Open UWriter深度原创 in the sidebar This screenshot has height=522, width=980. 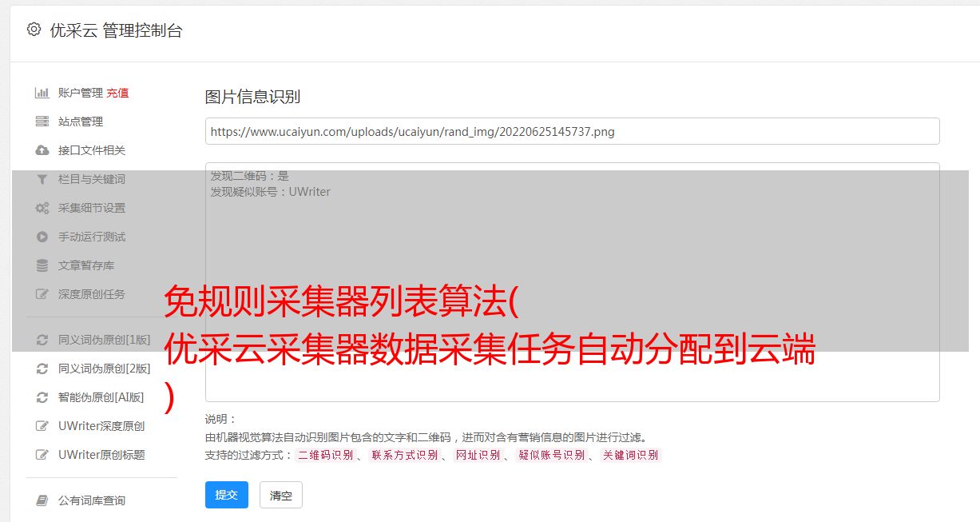tap(101, 426)
